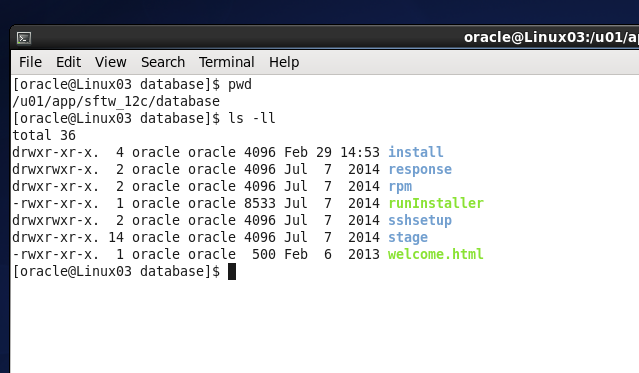
Task: Click the '2013' year of welcome.html
Action: click(x=364, y=254)
